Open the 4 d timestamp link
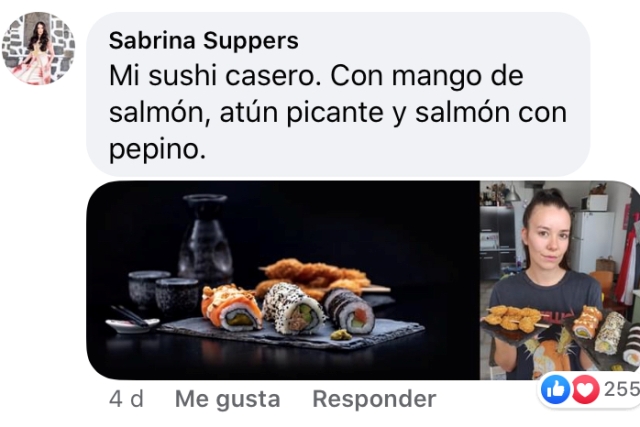This screenshot has width=640, height=427. (127, 399)
